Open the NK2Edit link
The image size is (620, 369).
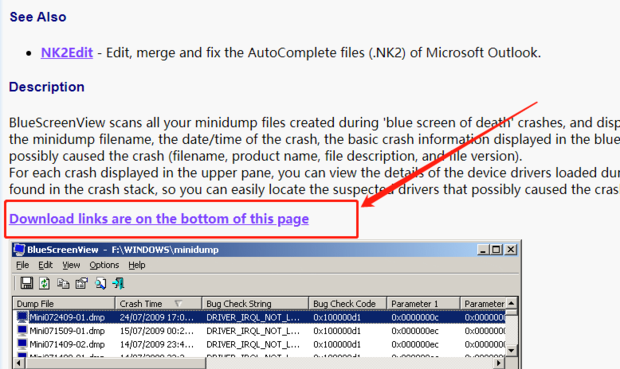(67, 53)
